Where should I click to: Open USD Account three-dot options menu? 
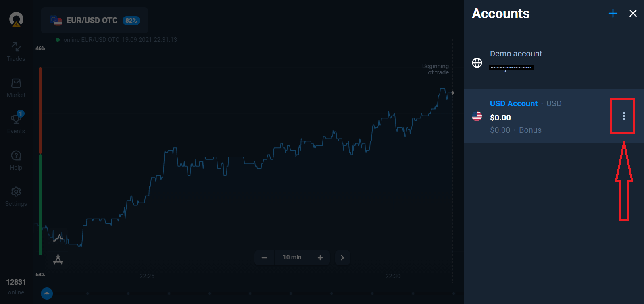click(x=623, y=116)
